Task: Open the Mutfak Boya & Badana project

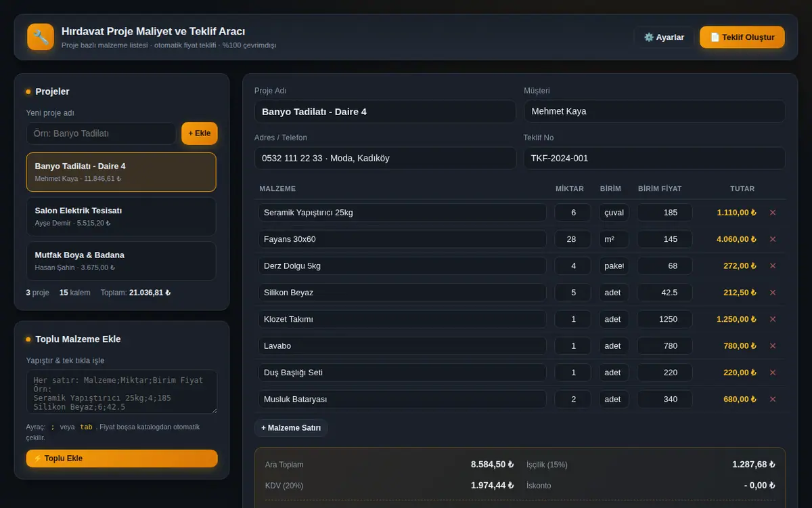Action: pos(121,261)
